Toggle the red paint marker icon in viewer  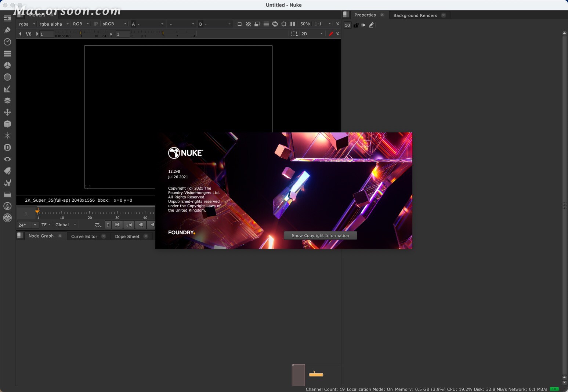tap(331, 34)
